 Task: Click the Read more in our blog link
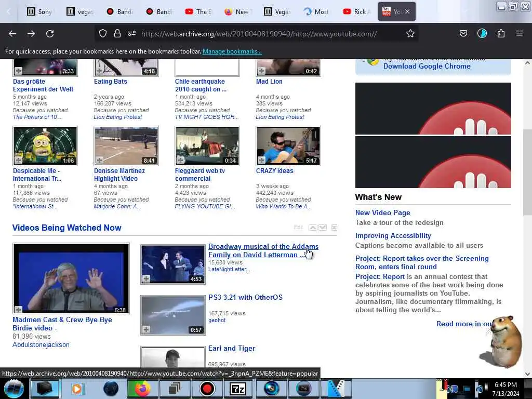point(464,324)
